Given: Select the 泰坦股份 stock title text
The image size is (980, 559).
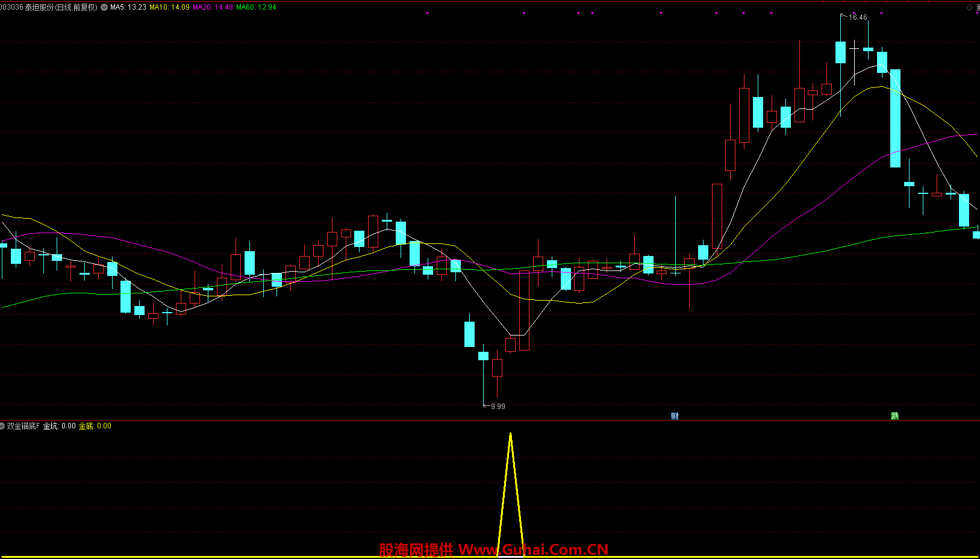Looking at the screenshot, I should [40, 7].
